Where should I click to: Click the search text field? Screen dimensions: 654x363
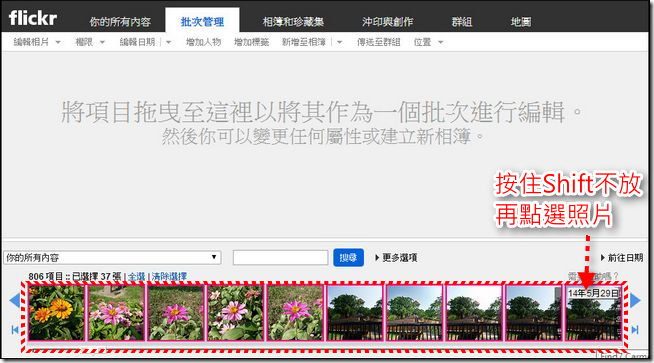coord(281,257)
